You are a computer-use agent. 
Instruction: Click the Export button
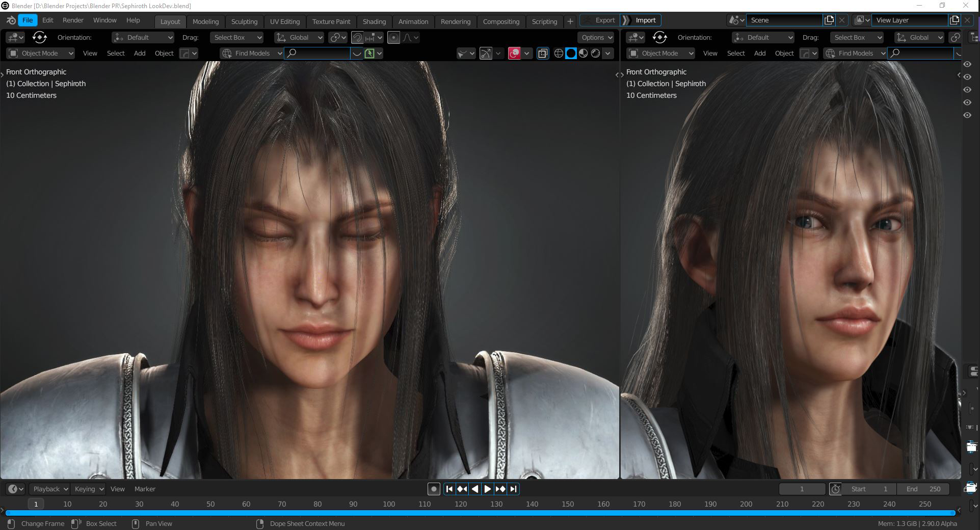coord(600,20)
